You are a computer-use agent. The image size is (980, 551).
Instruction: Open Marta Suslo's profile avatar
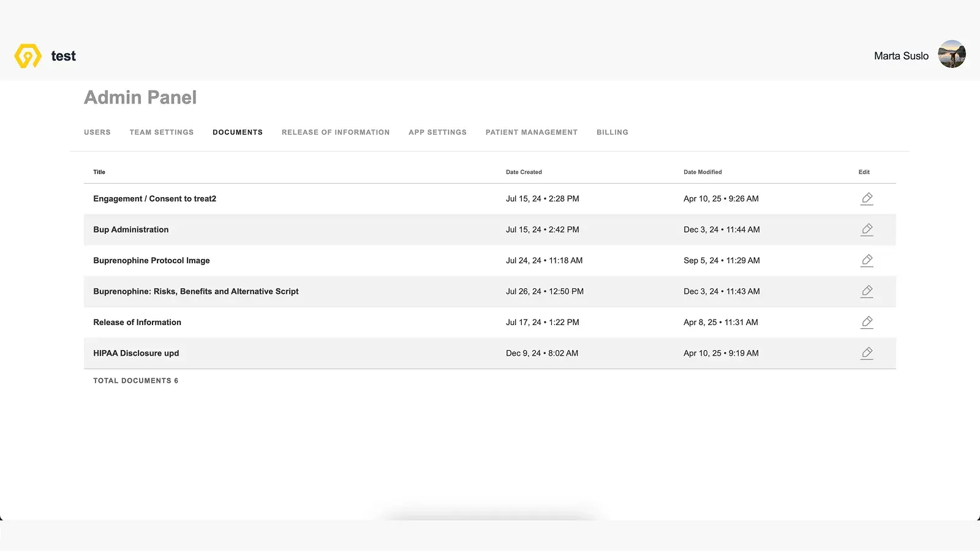[x=952, y=54]
